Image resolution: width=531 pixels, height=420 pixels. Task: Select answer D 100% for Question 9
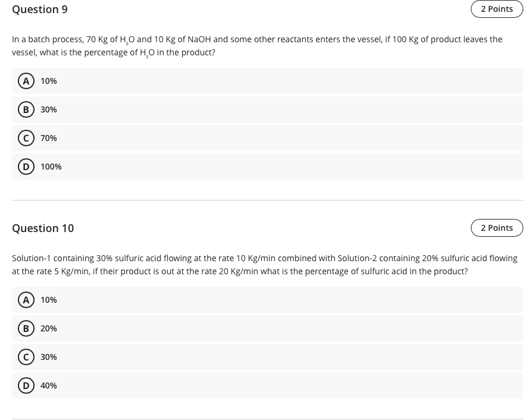[x=51, y=167]
